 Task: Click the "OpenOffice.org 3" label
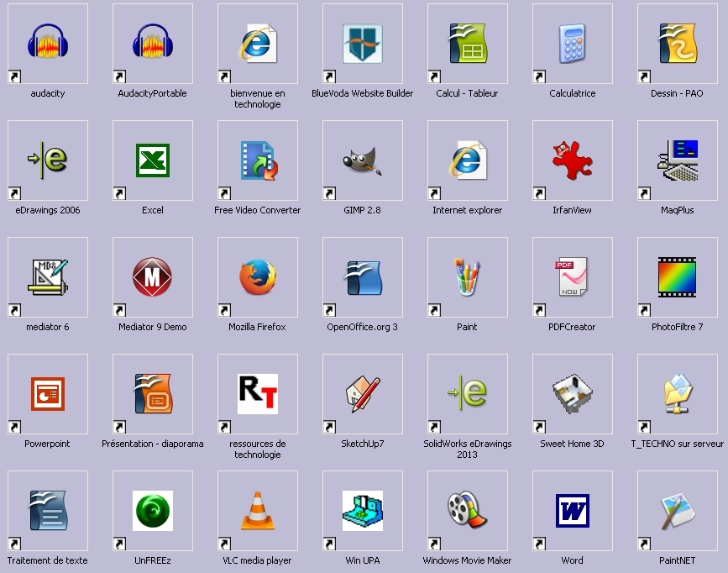click(362, 327)
